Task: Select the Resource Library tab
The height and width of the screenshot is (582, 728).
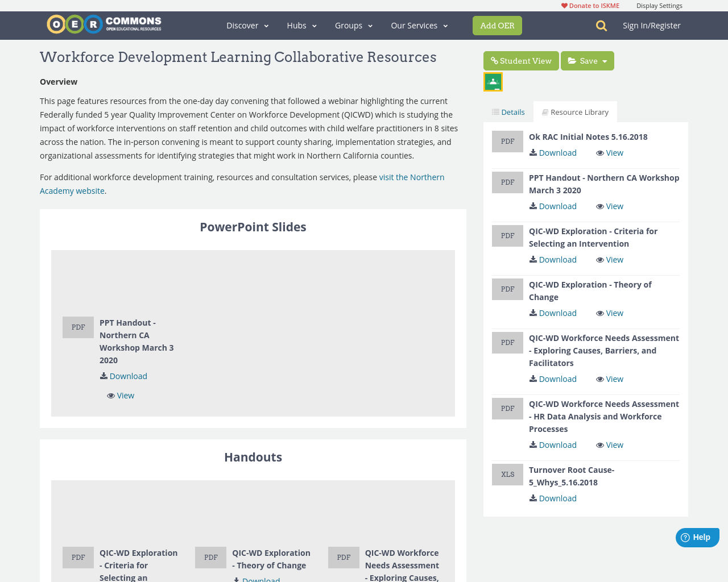Action: [574, 111]
